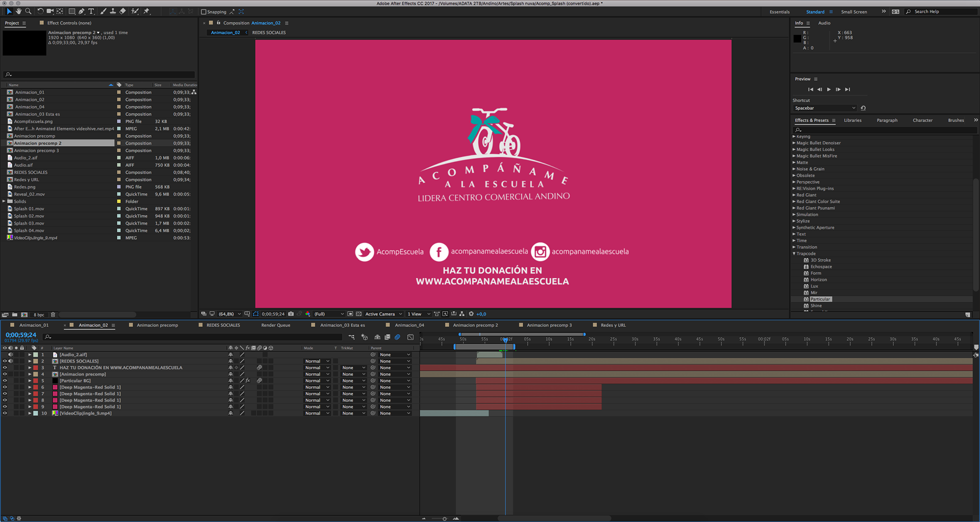The width and height of the screenshot is (980, 522).
Task: Select the Horizontal Type tool
Action: [91, 11]
